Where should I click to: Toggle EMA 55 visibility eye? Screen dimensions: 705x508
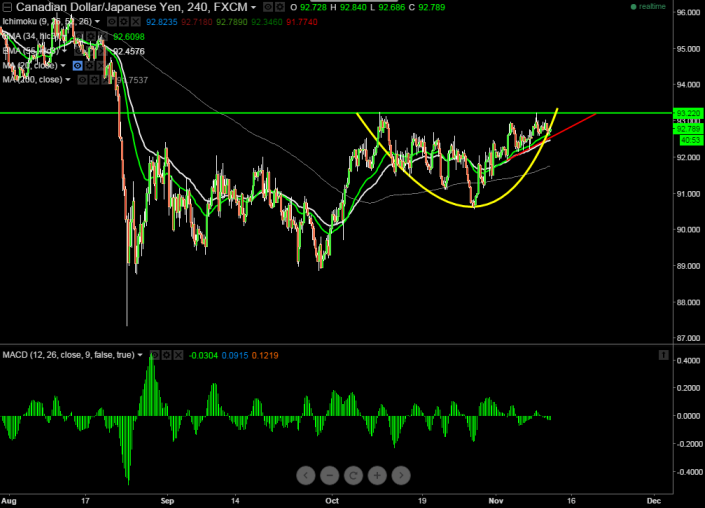tap(79, 51)
